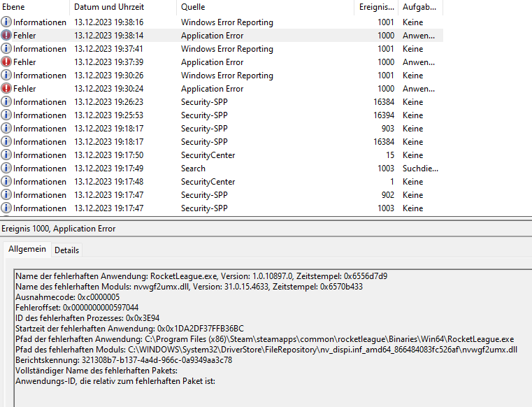Viewport: 532px width, 407px height.
Task: Open the Details tab
Action: coord(67,250)
